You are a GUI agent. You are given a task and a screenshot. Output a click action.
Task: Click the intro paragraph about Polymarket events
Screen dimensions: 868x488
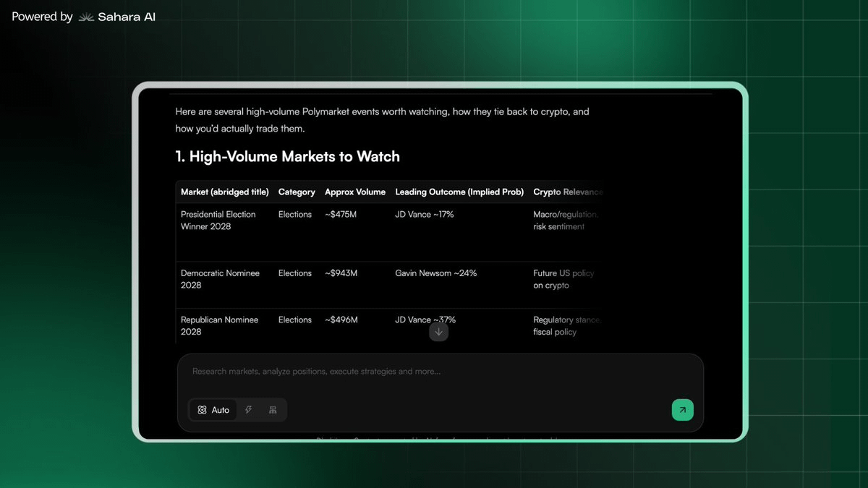click(x=382, y=120)
